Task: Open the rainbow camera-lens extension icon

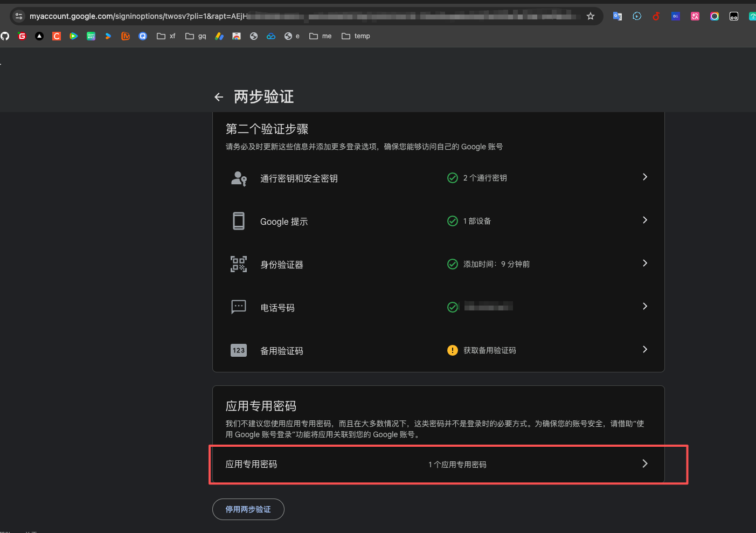Action: [x=715, y=16]
